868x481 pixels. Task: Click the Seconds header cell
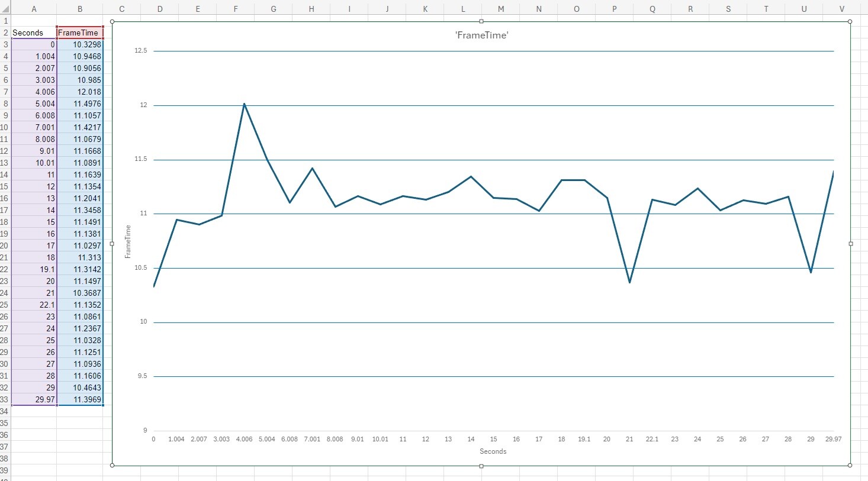coord(34,33)
